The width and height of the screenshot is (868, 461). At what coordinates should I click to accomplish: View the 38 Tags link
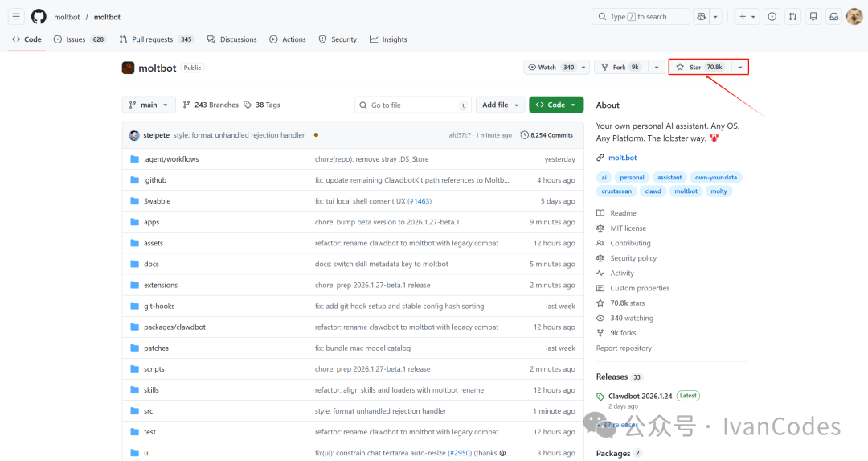pyautogui.click(x=262, y=105)
